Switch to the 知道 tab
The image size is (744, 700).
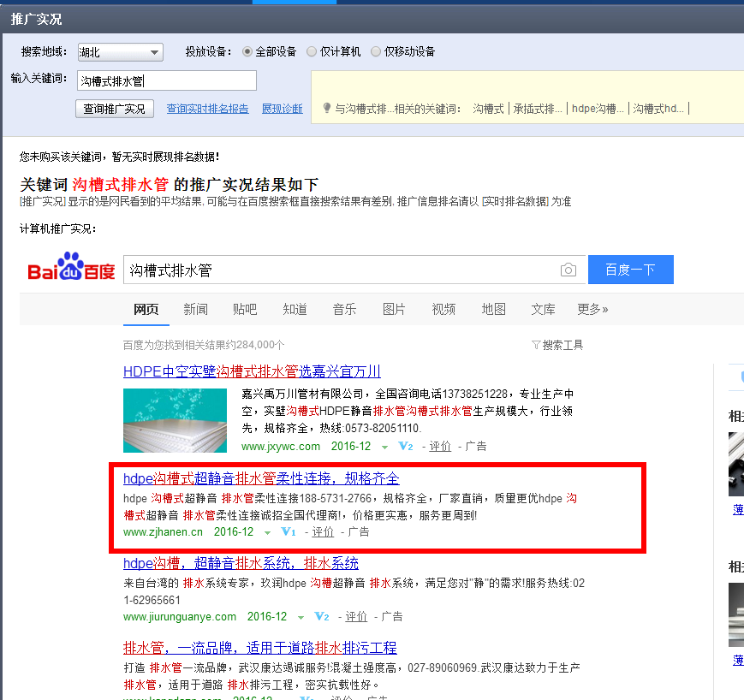(x=295, y=309)
